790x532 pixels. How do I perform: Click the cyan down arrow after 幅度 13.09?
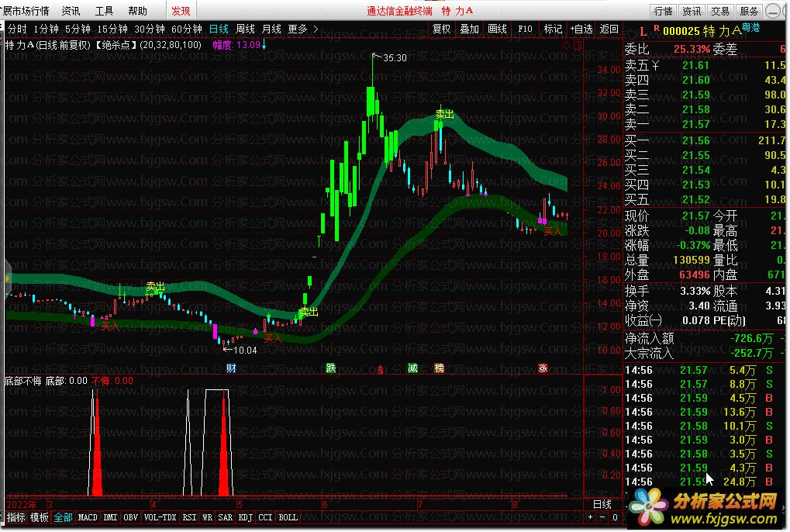(264, 45)
